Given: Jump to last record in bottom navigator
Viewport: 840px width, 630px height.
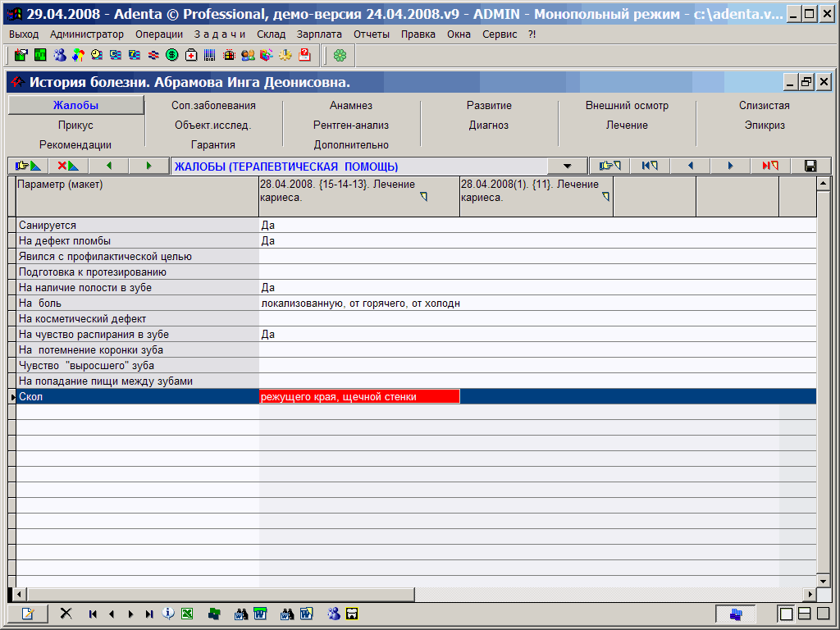Looking at the screenshot, I should point(148,614).
